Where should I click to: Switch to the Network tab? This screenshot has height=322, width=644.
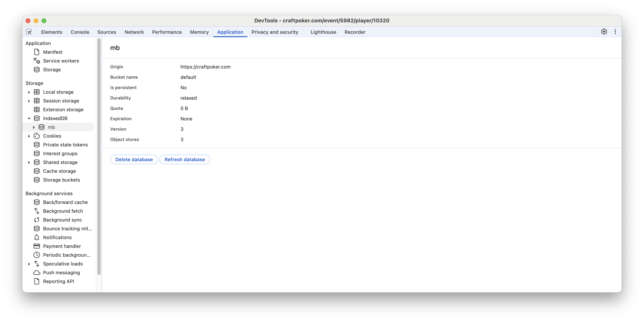point(134,32)
